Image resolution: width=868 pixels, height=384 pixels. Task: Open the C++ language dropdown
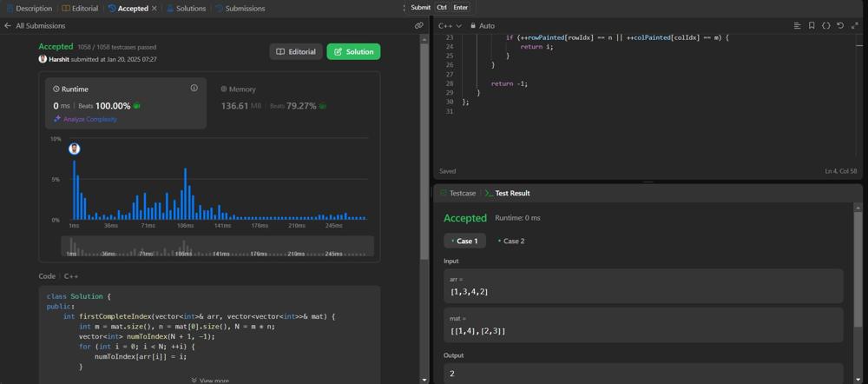point(450,26)
